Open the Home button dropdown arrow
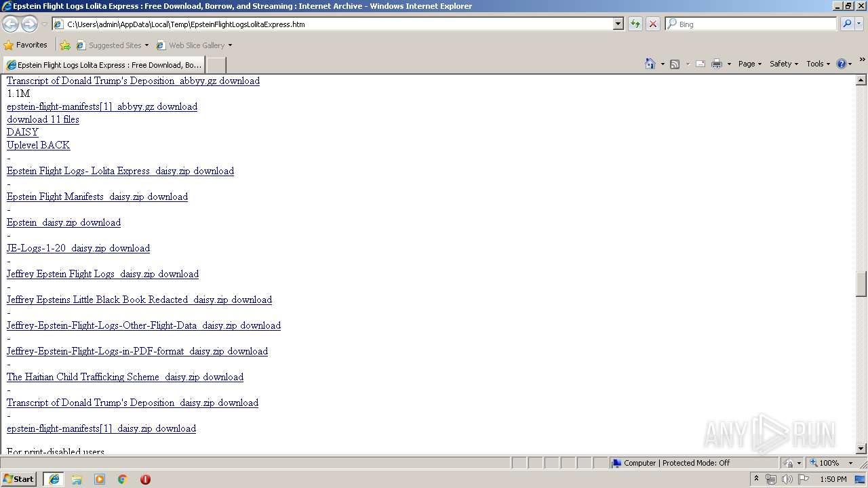The height and width of the screenshot is (488, 868). point(663,64)
